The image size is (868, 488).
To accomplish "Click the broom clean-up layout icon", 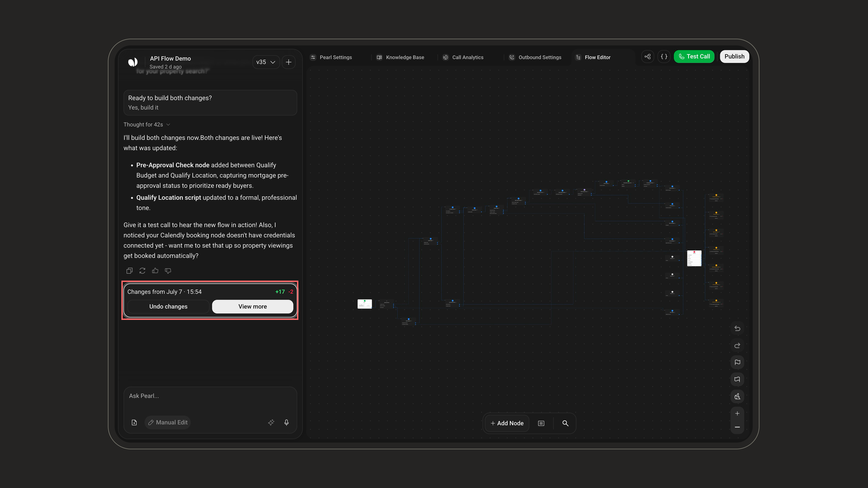I will point(737,396).
